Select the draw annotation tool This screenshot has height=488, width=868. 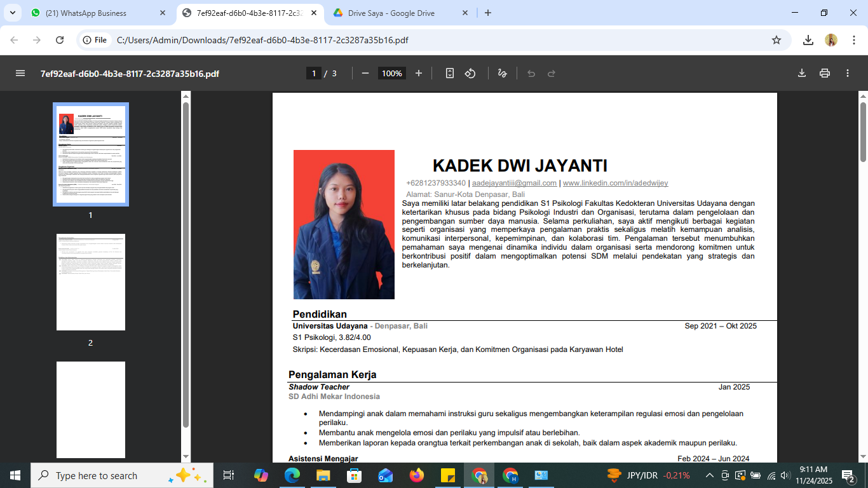[502, 73]
